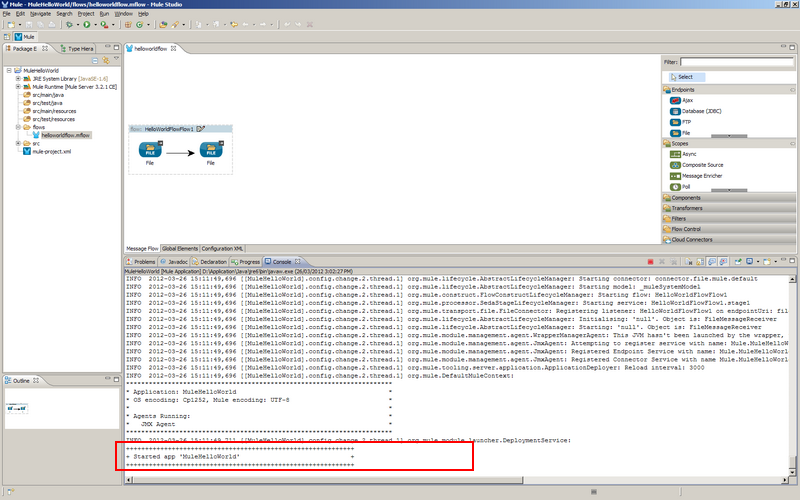The image size is (800, 500).
Task: Switch to Global Elements tab
Action: tap(180, 248)
